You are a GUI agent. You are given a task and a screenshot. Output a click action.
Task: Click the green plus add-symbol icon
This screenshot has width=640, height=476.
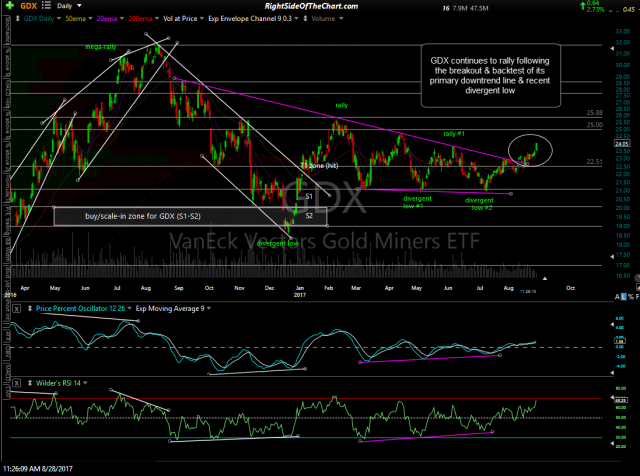pos(9,6)
